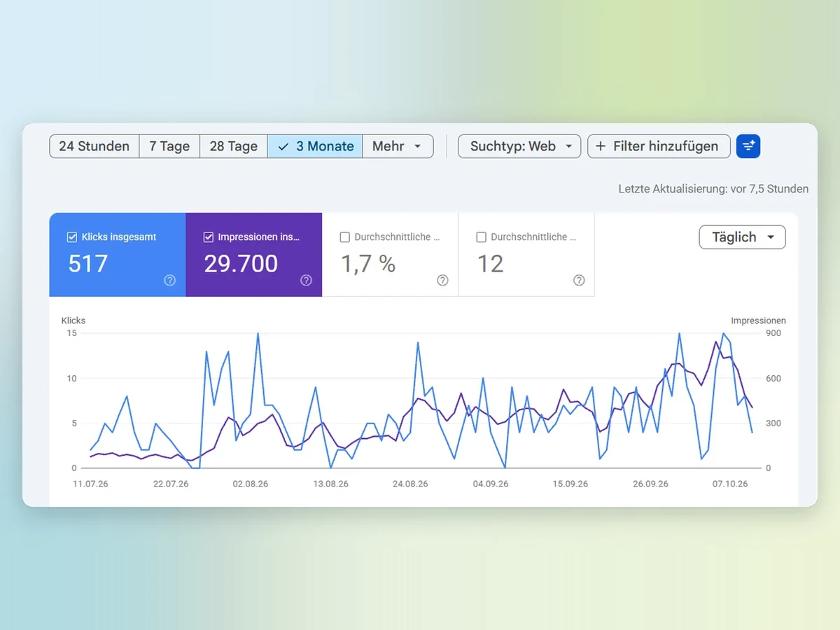Select the 3 Monate date range
840x630 pixels.
tap(315, 146)
